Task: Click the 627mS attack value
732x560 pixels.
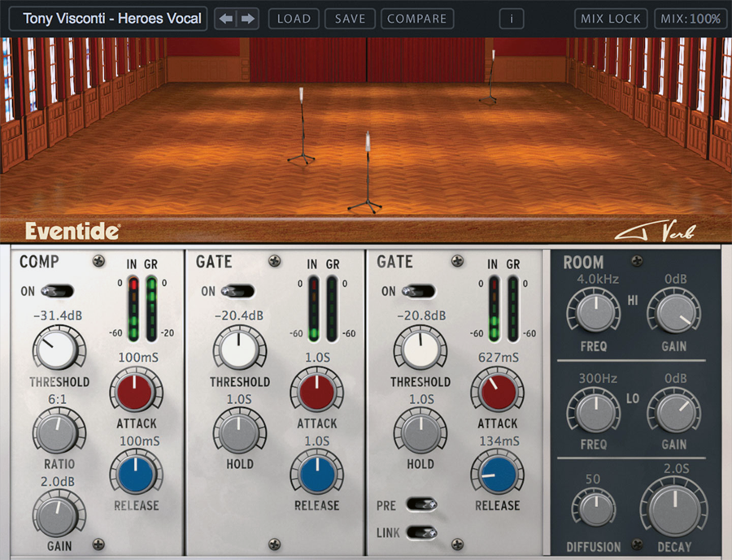Action: (x=498, y=358)
